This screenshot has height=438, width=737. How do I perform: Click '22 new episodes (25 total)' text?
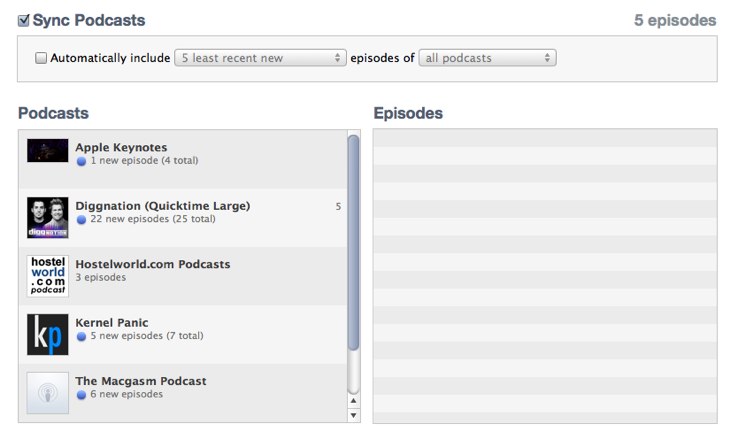tap(153, 219)
